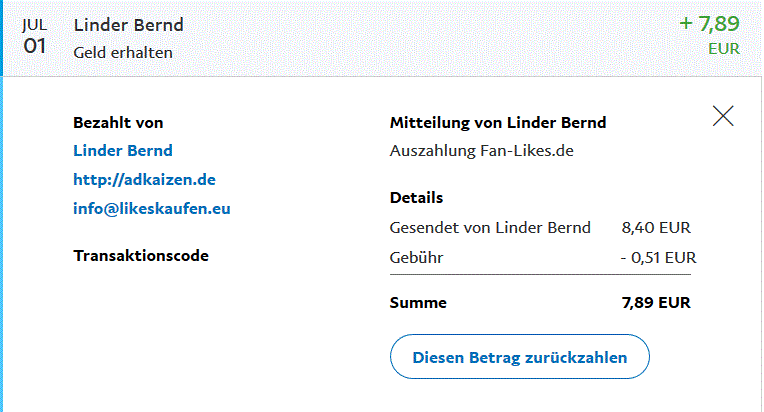The image size is (764, 412).
Task: Collapse the Linder Bernd transaction header row
Action: pyautogui.click(x=380, y=38)
